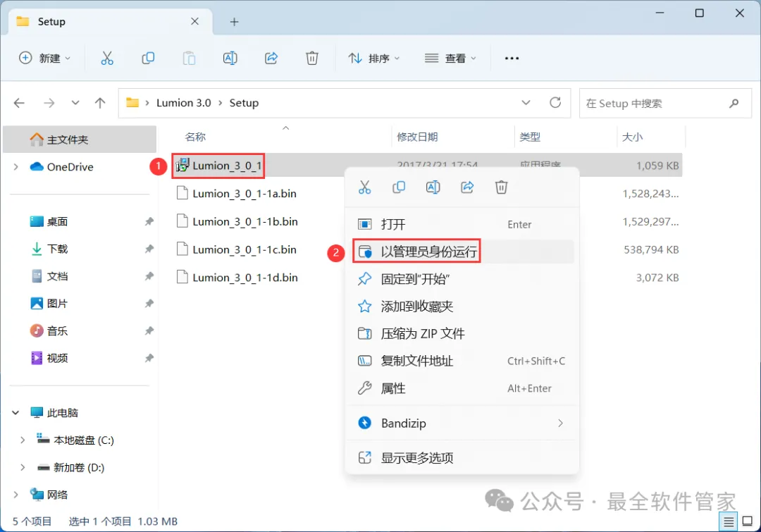Image resolution: width=761 pixels, height=532 pixels.
Task: Click the Rename icon in the toolbar
Action: tap(230, 58)
